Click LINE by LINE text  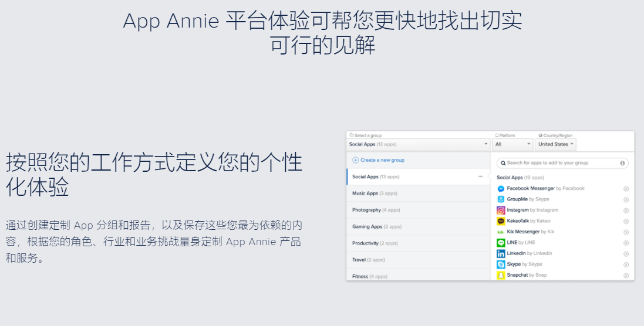click(521, 243)
